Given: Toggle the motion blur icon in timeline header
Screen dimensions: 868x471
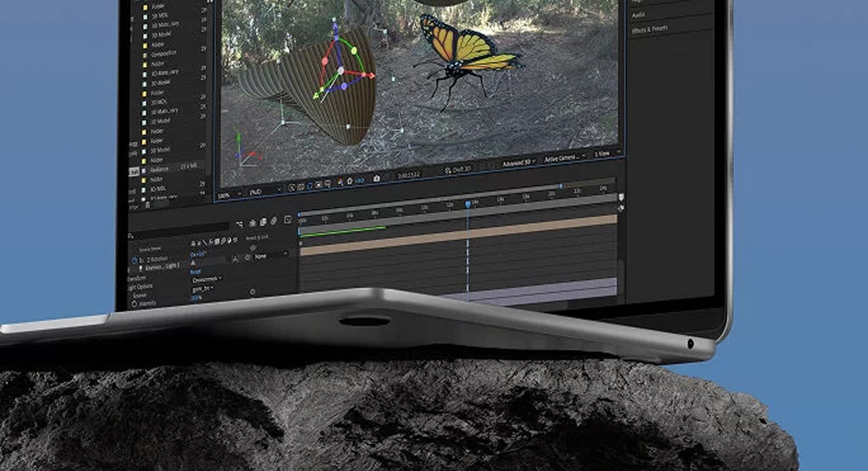Looking at the screenshot, I should point(273,221).
